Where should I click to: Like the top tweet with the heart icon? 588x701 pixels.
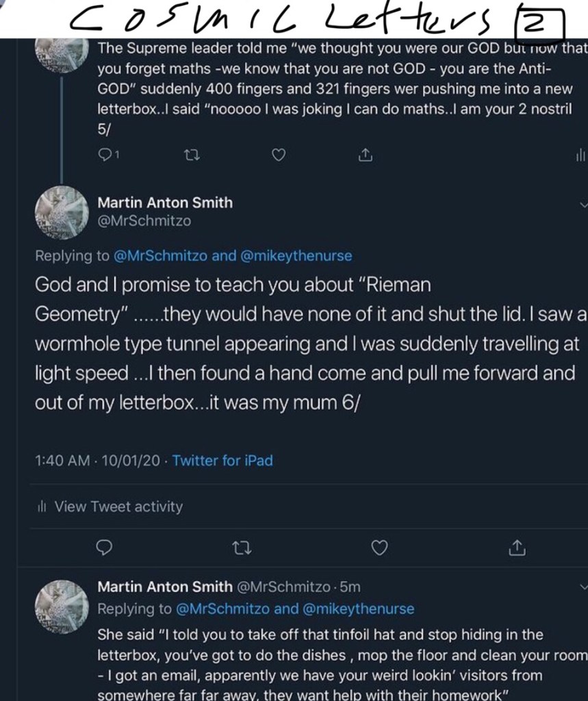[278, 155]
